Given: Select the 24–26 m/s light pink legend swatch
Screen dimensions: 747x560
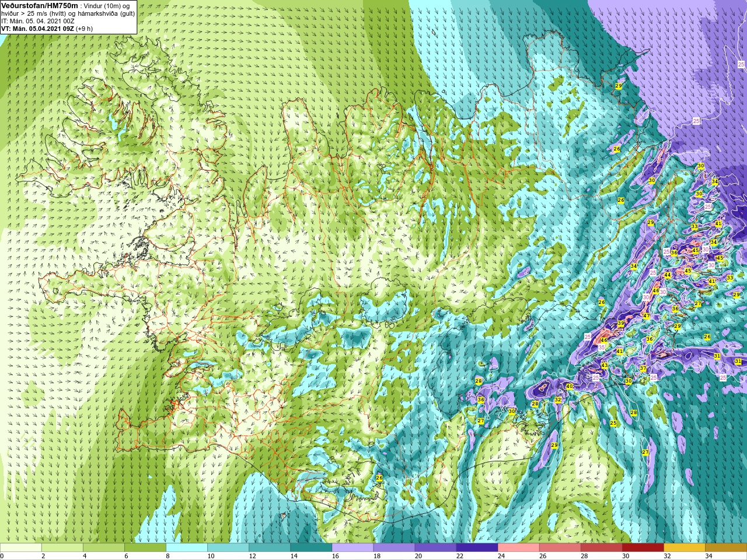Looking at the screenshot, I should 518,548.
